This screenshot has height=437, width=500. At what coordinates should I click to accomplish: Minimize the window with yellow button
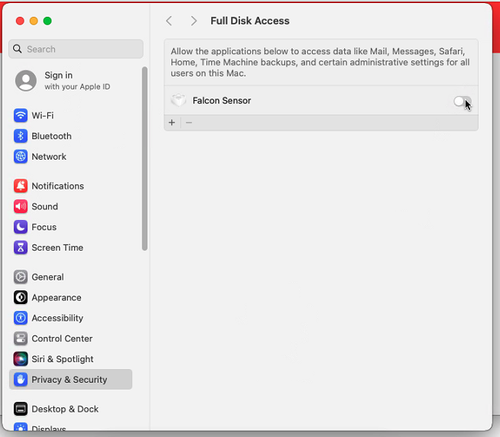(x=34, y=21)
